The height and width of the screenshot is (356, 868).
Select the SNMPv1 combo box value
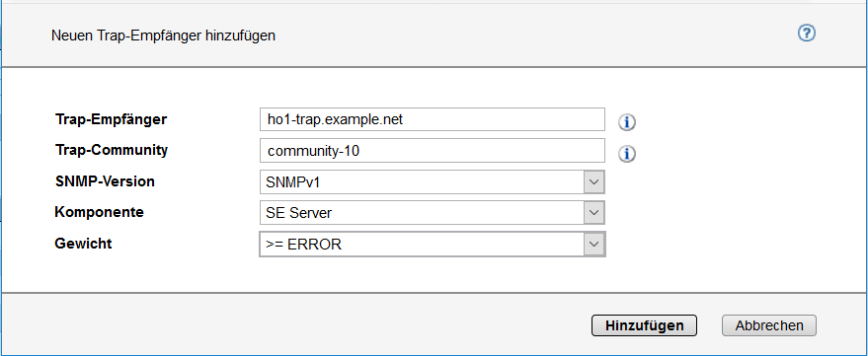pyautogui.click(x=432, y=181)
